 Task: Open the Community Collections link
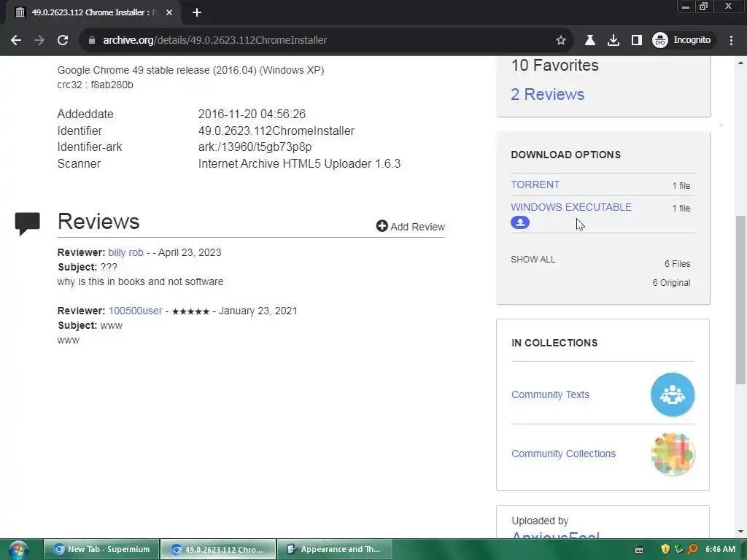coord(563,454)
